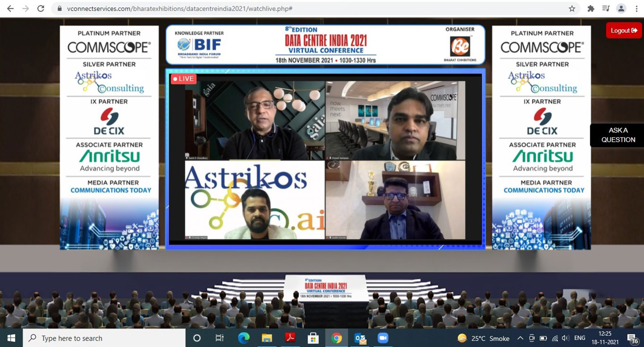Open the Chrome profile avatar
Image resolution: width=644 pixels, height=347 pixels.
click(621, 8)
